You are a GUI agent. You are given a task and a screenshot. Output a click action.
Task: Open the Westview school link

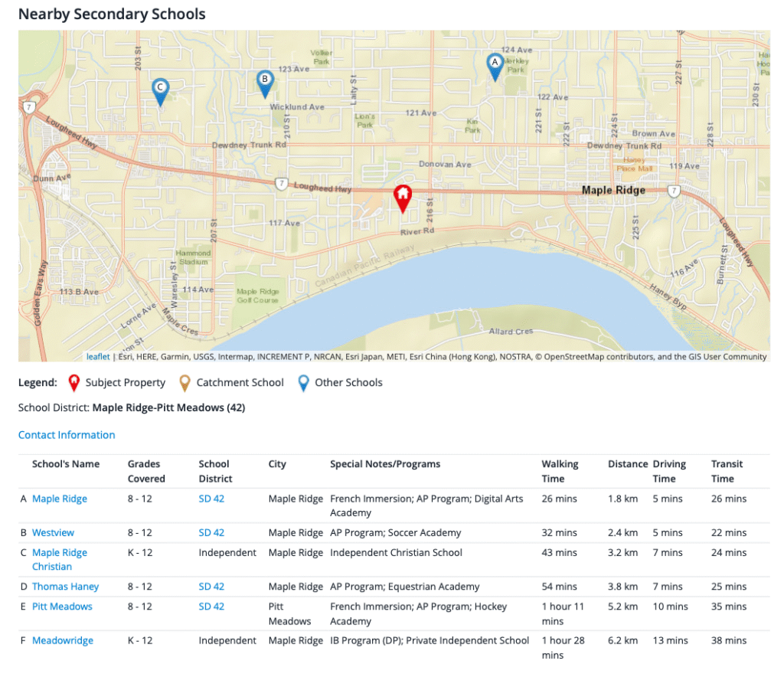pyautogui.click(x=53, y=533)
